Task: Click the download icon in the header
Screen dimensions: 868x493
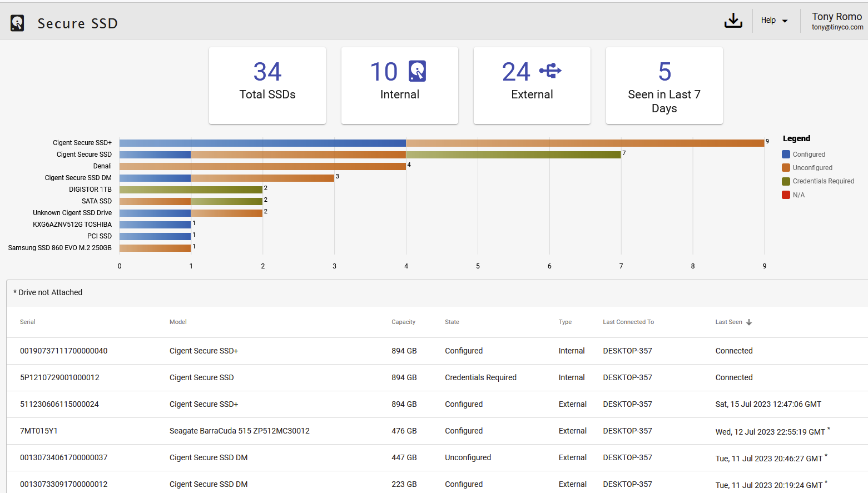Action: (x=733, y=21)
